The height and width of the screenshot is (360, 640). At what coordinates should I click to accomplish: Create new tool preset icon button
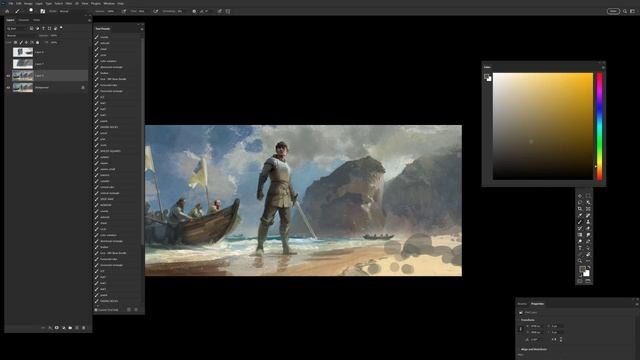(x=129, y=310)
